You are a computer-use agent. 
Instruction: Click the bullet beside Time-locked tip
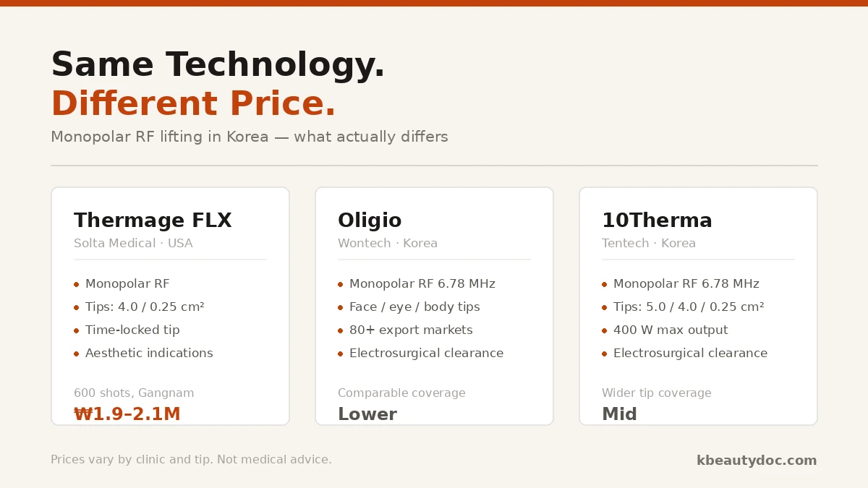[x=76, y=330]
